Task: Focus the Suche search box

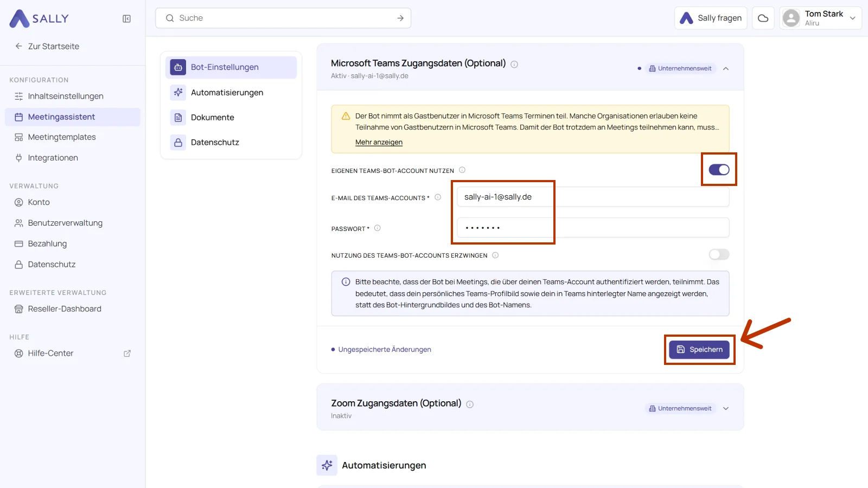Action: pos(283,18)
